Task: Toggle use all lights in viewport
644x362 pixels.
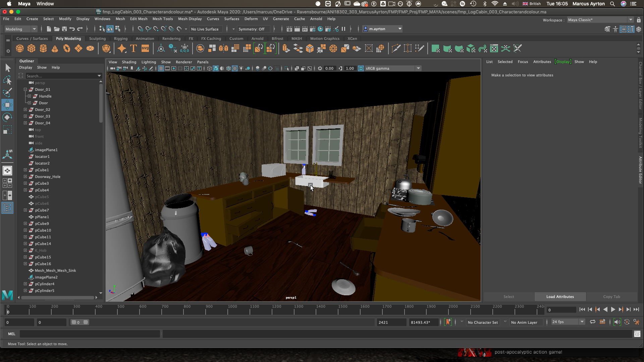Action: (241, 68)
